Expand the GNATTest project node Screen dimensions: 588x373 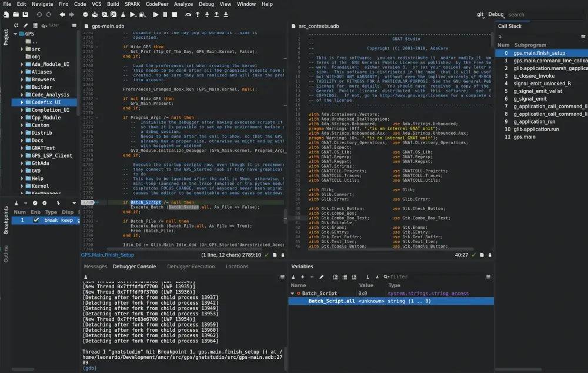click(x=22, y=148)
